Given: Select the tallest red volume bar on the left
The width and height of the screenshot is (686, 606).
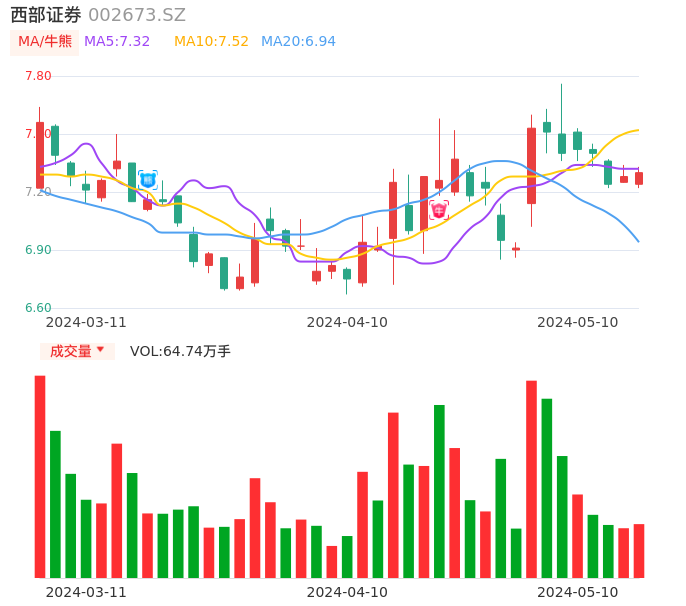Looking at the screenshot, I should (x=40, y=476).
